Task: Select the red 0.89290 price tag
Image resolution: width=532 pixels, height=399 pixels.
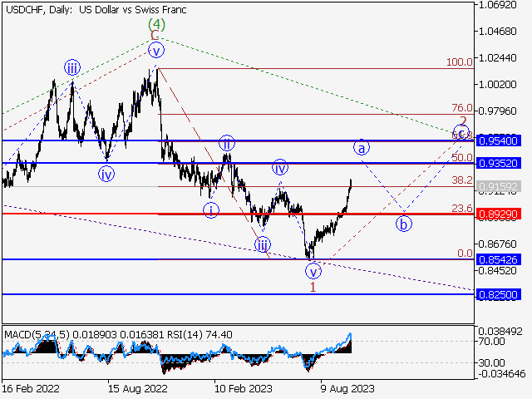Action: tap(499, 214)
